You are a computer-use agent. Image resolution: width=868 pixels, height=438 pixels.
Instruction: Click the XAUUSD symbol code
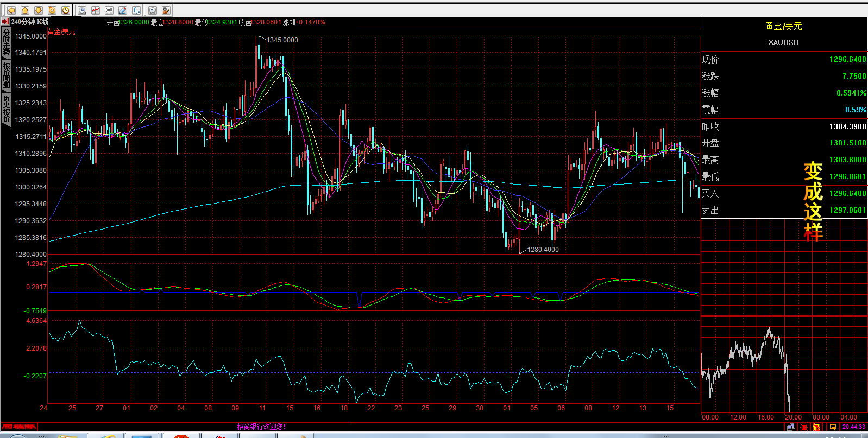click(783, 42)
